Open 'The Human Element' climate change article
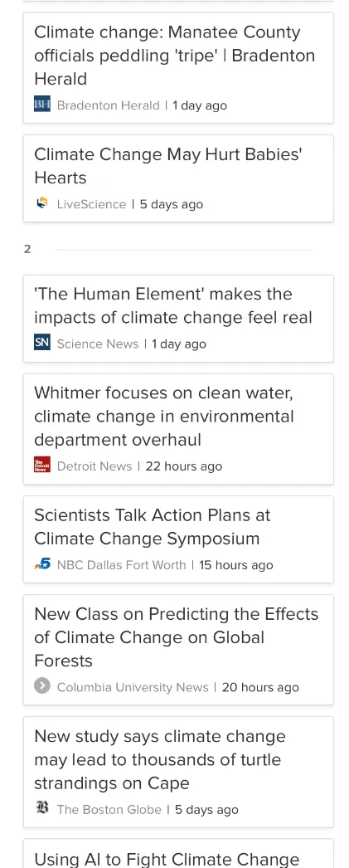349x868 pixels. (178, 319)
